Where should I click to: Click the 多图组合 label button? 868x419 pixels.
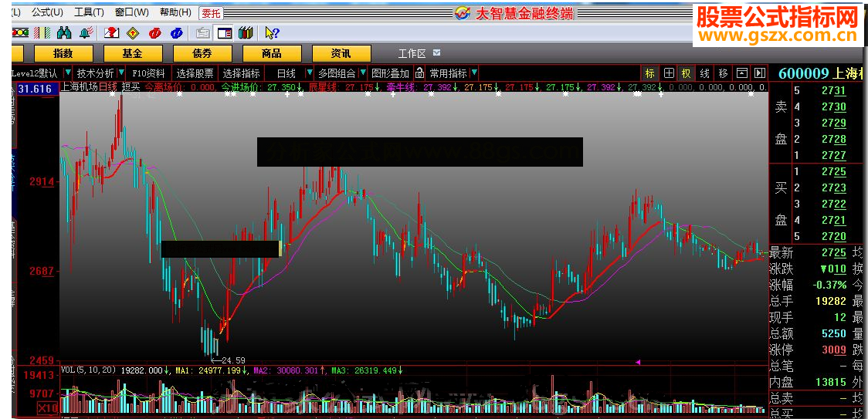coord(337,73)
